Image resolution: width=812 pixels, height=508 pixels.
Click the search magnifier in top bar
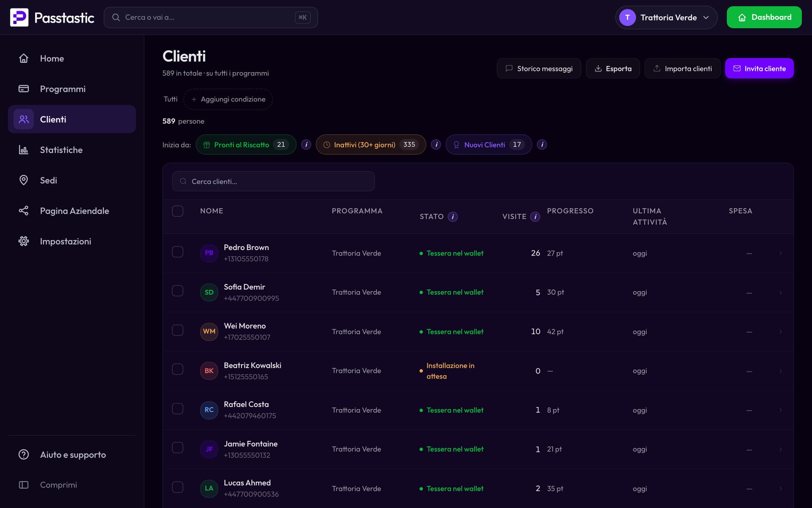pos(116,17)
